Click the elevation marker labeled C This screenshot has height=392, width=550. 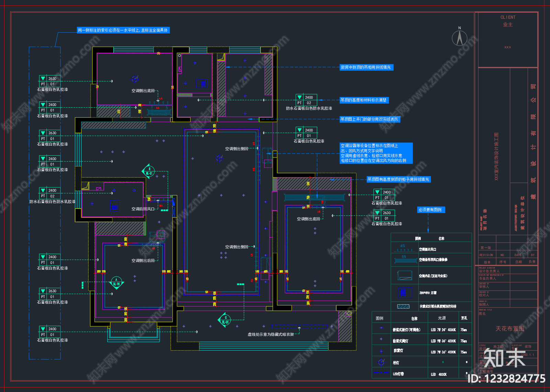tap(224, 320)
